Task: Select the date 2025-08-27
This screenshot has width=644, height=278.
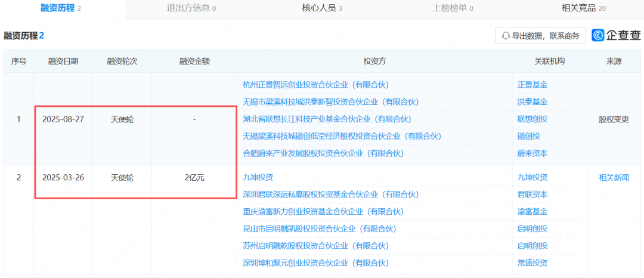Action: (63, 119)
